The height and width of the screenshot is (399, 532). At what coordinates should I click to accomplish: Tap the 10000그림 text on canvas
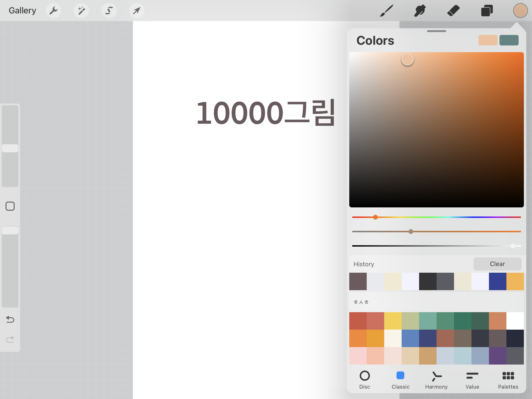(x=266, y=113)
